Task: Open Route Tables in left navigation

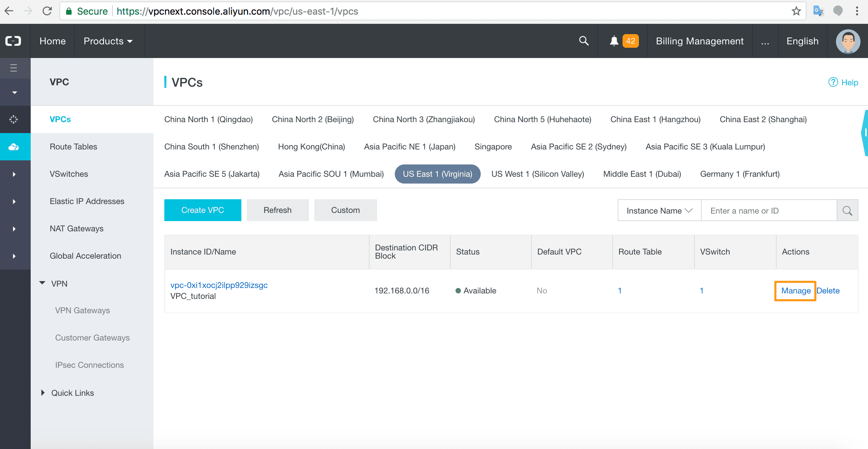Action: pyautogui.click(x=73, y=147)
